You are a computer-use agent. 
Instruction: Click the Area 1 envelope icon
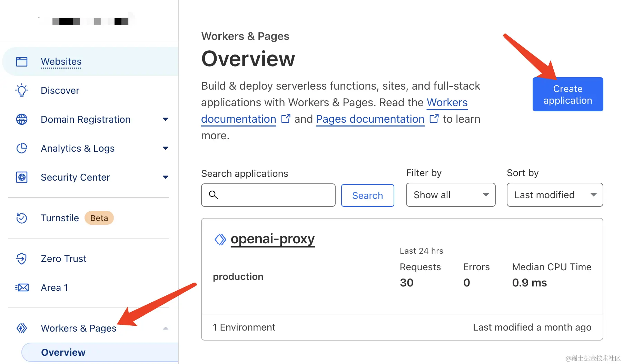coord(22,287)
